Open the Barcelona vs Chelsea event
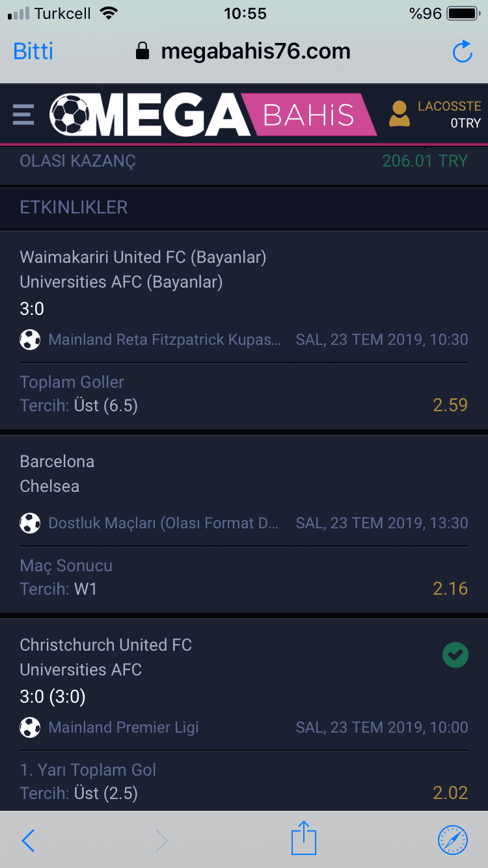Viewport: 488px width, 868px height. 244,474
